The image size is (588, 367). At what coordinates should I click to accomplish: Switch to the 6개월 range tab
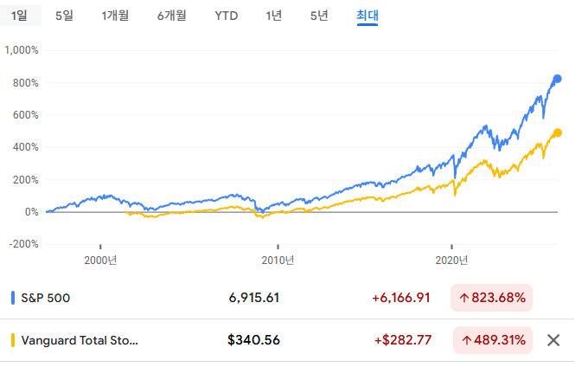point(172,16)
